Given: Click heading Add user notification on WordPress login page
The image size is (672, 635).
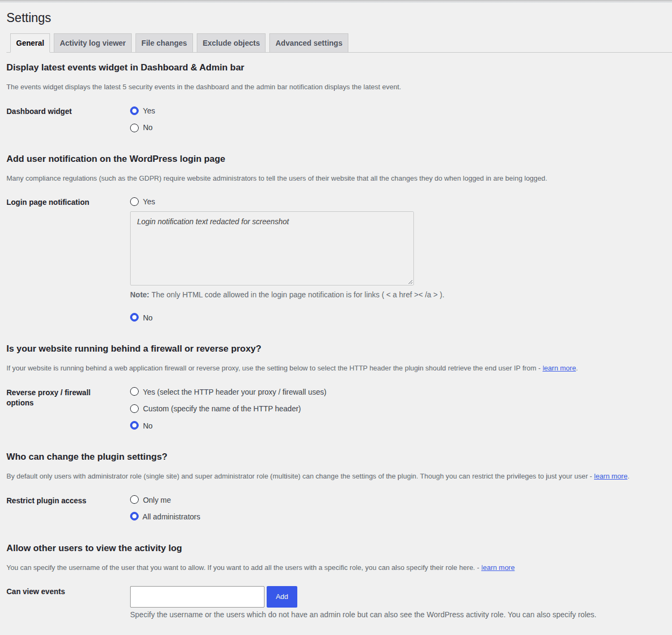Looking at the screenshot, I should (x=116, y=159).
